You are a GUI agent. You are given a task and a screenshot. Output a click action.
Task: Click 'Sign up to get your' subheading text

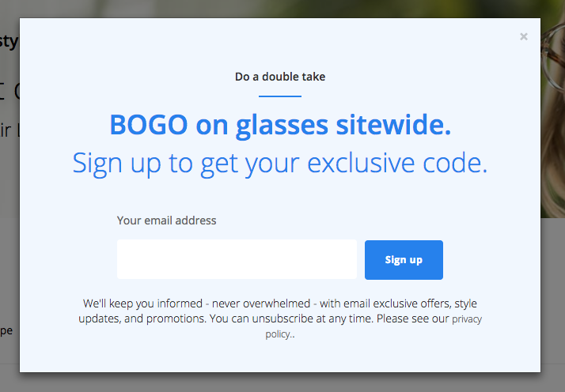pos(186,163)
